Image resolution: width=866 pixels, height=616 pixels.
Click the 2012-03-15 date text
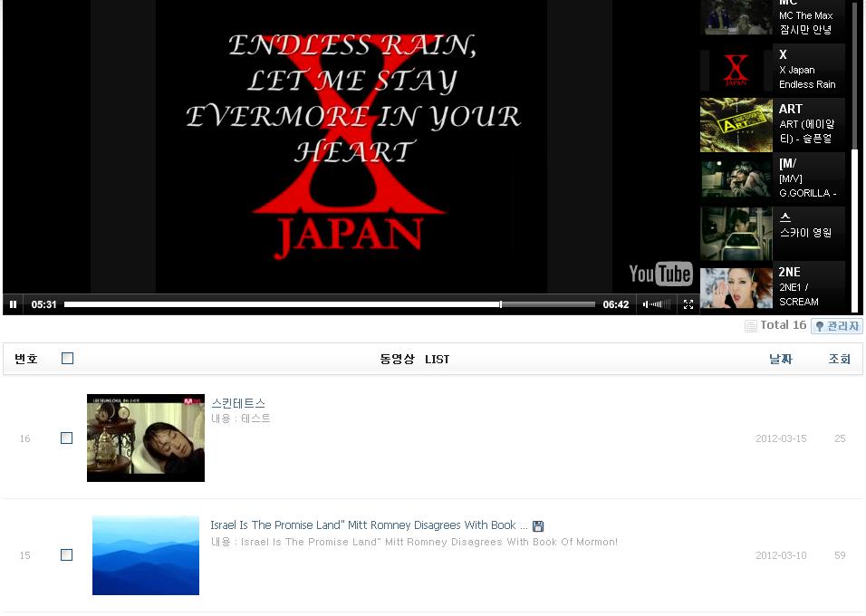coord(781,438)
